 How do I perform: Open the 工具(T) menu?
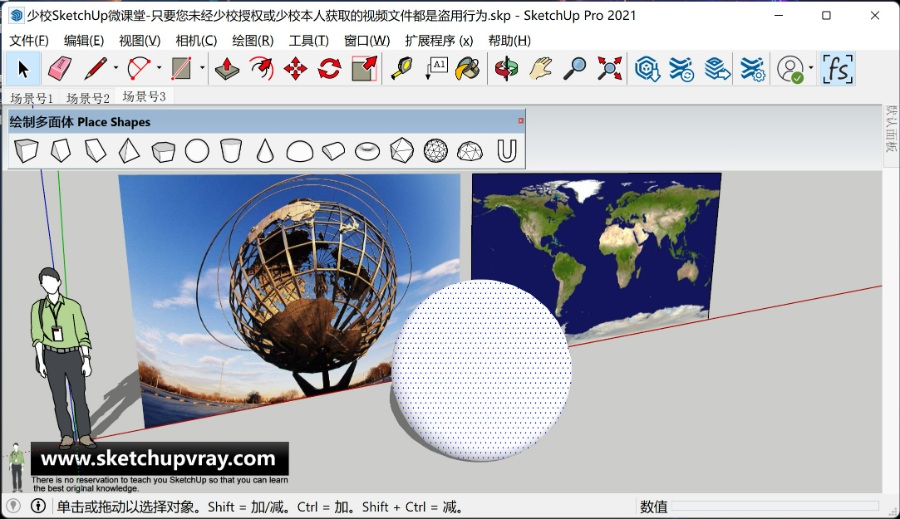coord(309,41)
